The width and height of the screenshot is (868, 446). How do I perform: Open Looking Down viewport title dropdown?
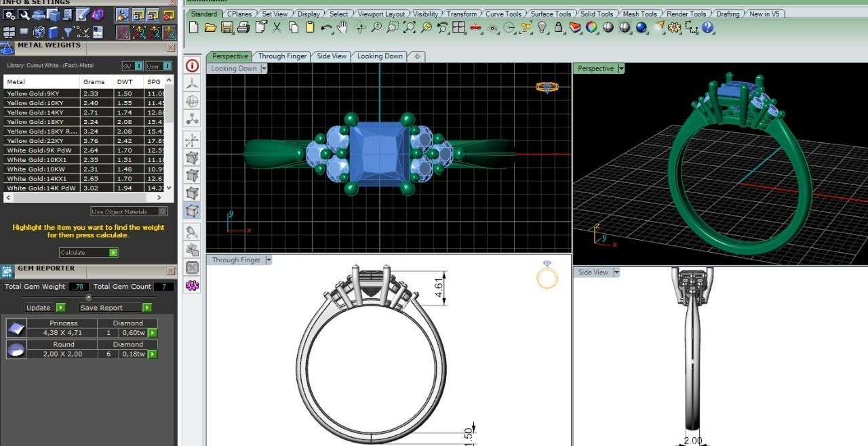264,68
